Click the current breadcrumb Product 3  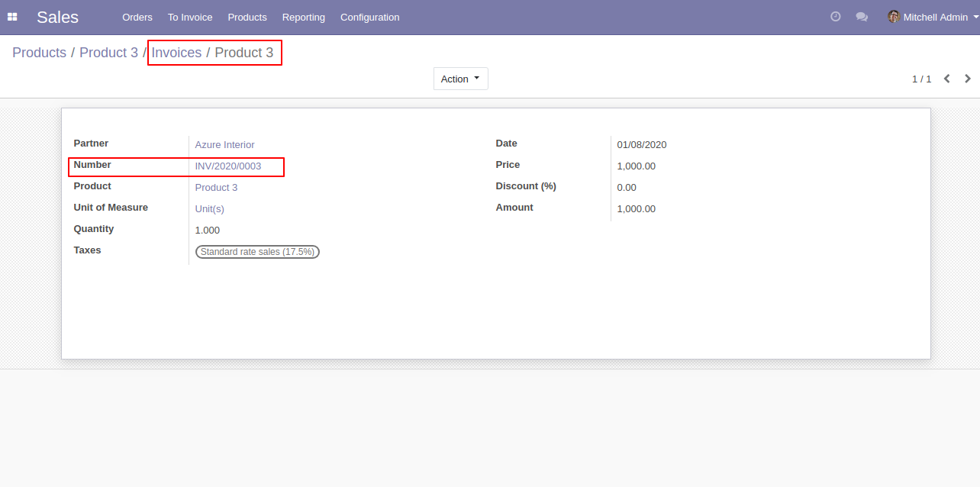tap(243, 53)
